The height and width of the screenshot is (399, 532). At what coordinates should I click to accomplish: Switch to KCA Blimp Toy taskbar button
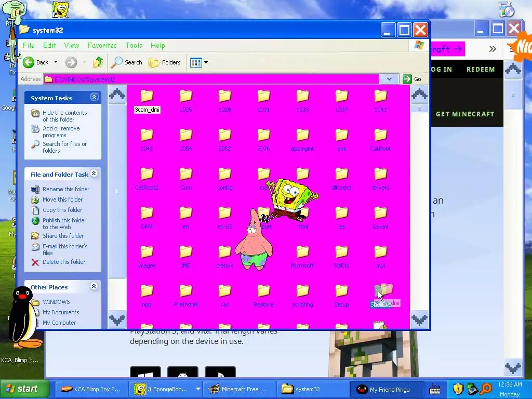pyautogui.click(x=91, y=389)
